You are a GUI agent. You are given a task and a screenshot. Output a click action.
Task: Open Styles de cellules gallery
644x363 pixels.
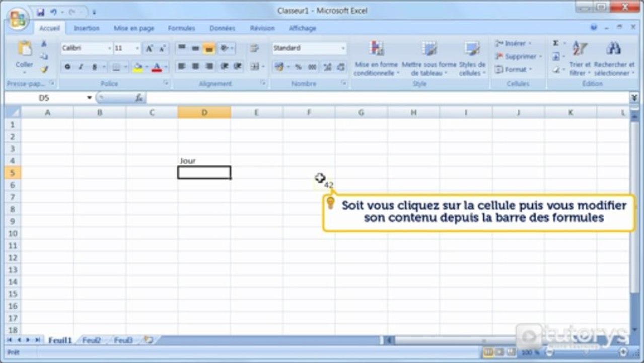click(x=472, y=58)
